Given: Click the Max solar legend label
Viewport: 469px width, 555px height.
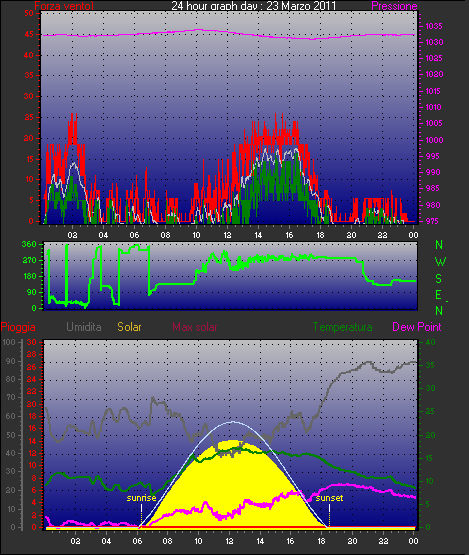Looking at the screenshot, I should (195, 327).
